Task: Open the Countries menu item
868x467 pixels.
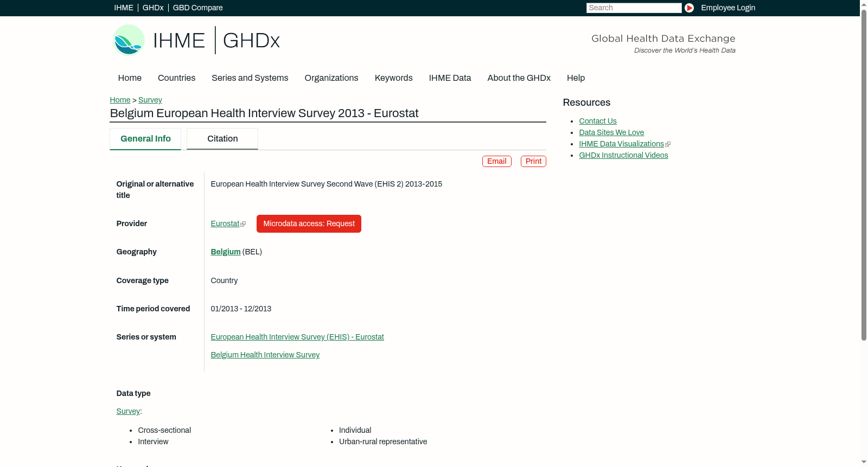Action: point(176,78)
